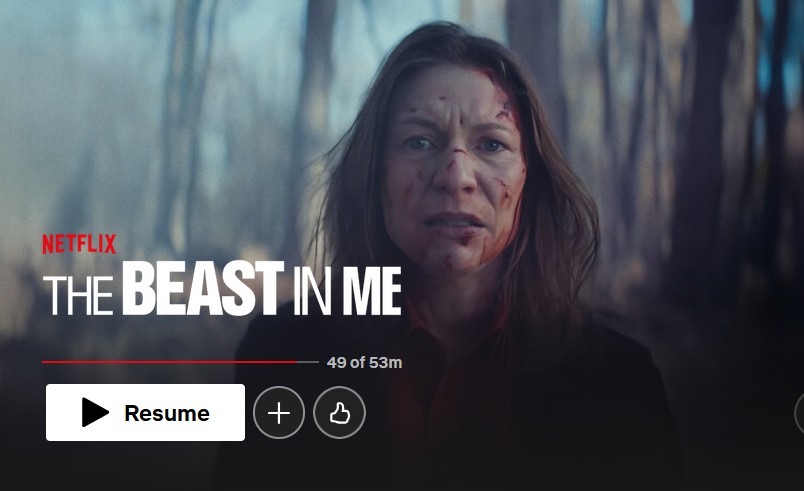This screenshot has width=804, height=491.
Task: Click the word "THE" in the show title
Action: (78, 296)
